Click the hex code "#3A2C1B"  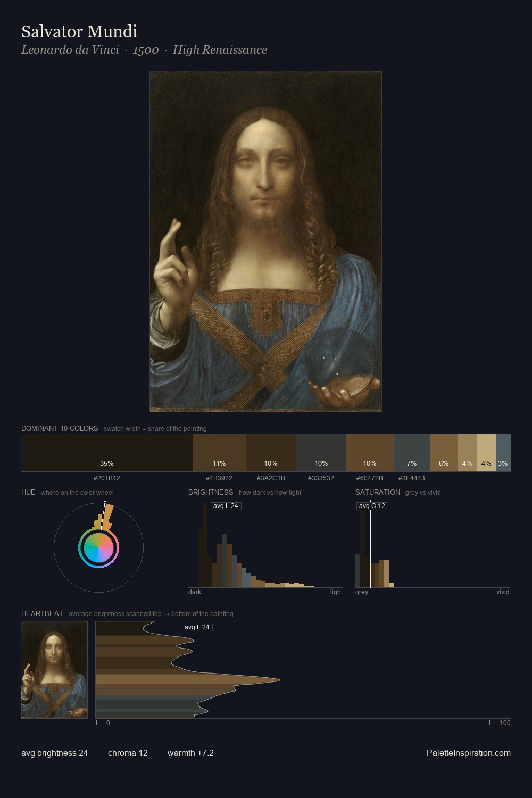coord(271,478)
